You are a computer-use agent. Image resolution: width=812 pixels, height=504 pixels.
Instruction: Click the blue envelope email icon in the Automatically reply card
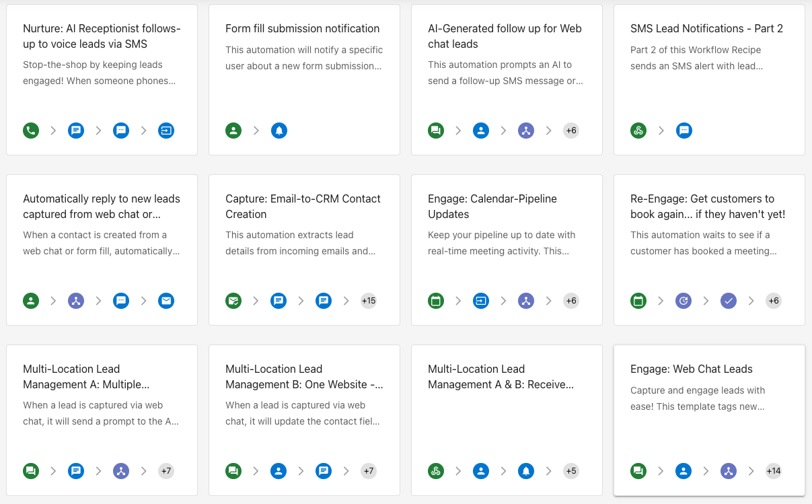coord(166,301)
